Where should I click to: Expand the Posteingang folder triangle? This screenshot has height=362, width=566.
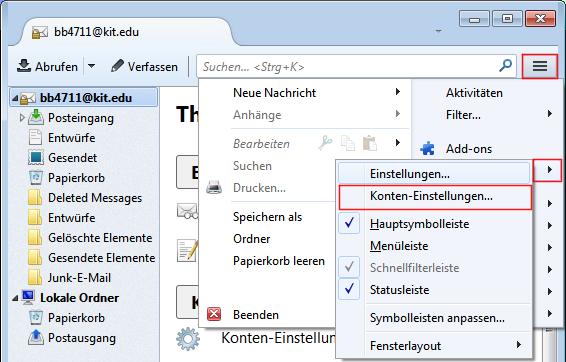(22, 118)
